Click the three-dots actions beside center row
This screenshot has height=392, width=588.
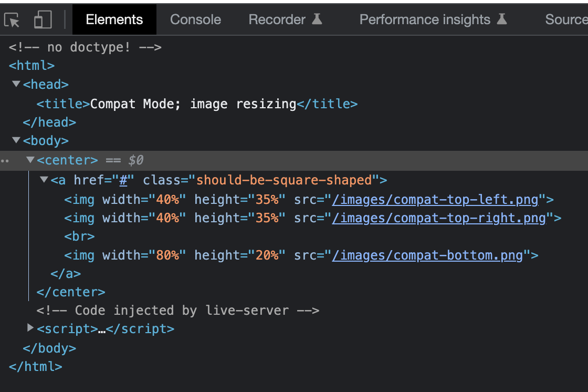(5, 161)
